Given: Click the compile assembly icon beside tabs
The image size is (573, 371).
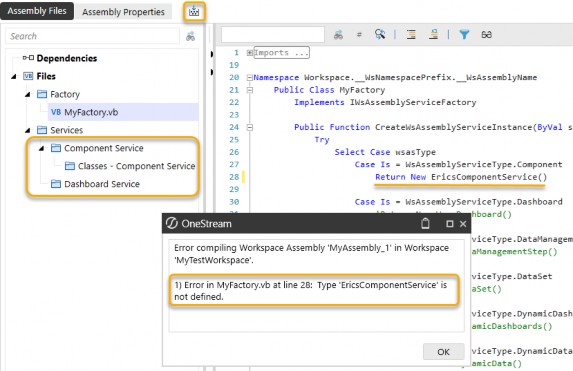Looking at the screenshot, I should tap(194, 11).
